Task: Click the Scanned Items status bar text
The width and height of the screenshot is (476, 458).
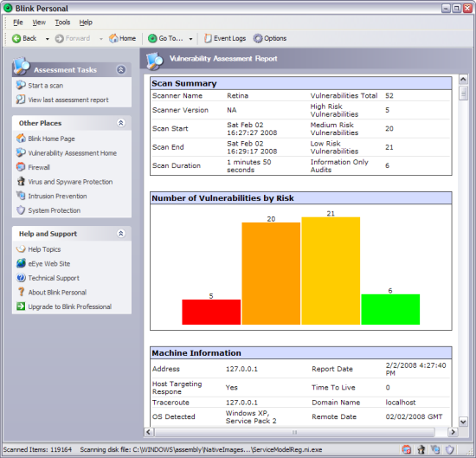Action: [37, 449]
